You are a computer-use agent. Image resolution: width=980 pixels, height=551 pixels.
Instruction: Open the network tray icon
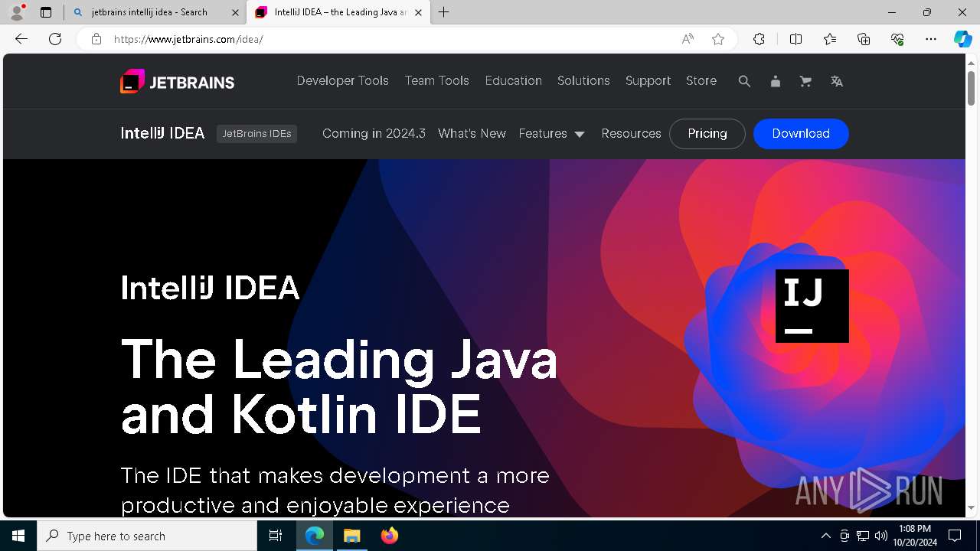(x=863, y=536)
